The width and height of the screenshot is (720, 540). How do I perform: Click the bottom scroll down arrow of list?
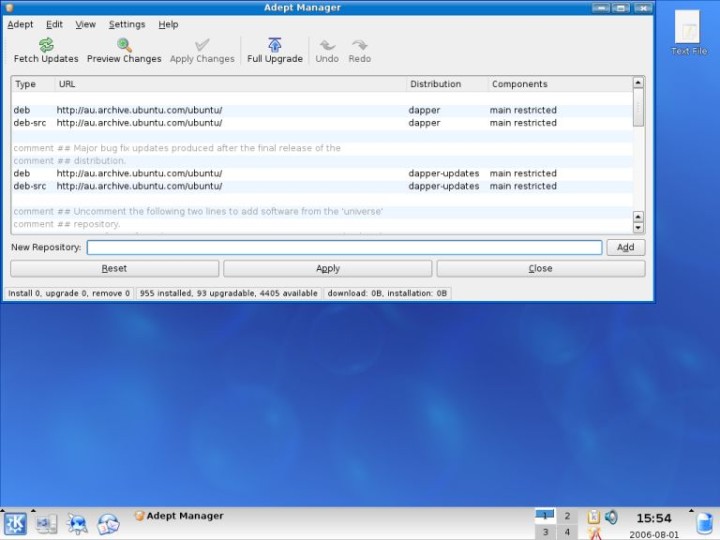click(638, 227)
